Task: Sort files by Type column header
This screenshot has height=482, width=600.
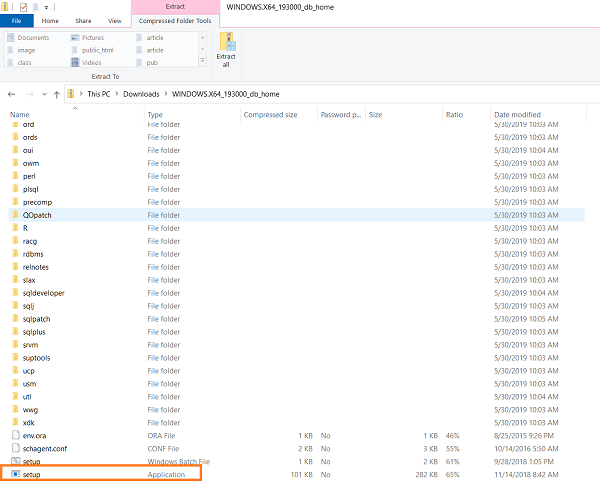Action: 192,114
